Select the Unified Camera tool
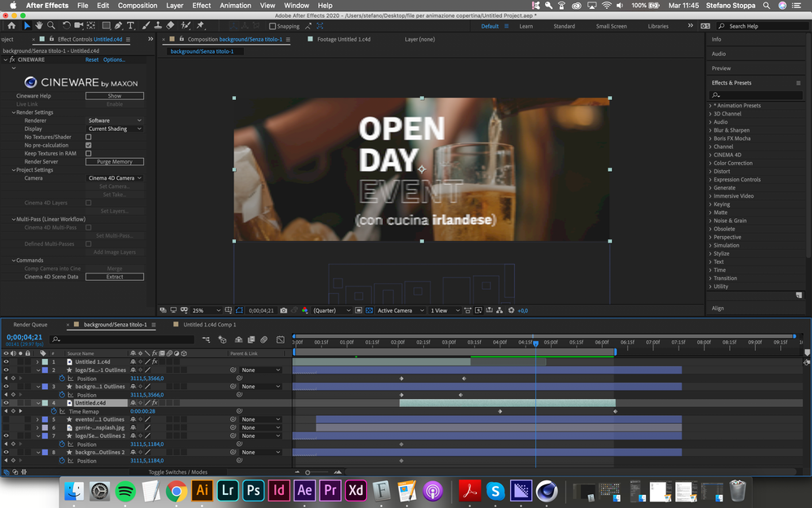This screenshot has height=508, width=812. [x=79, y=25]
